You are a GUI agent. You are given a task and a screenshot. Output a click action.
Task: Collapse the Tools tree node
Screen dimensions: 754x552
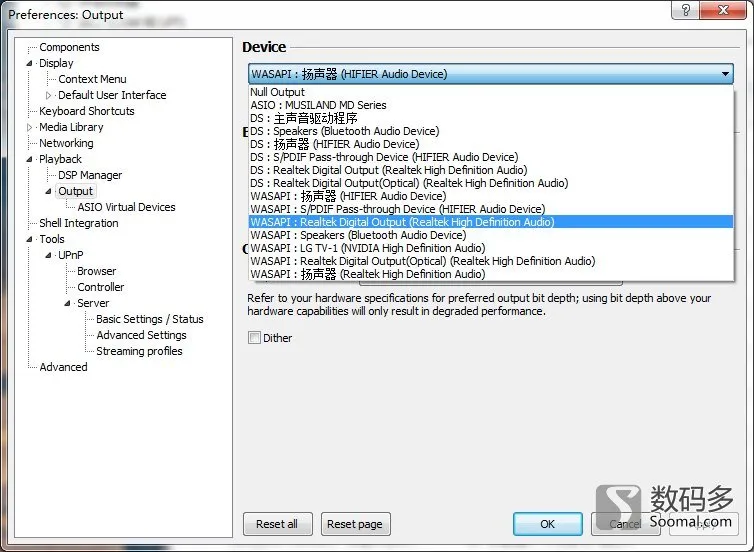[29, 239]
